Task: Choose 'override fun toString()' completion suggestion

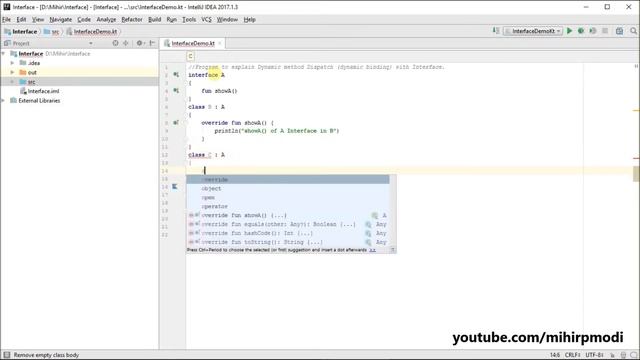Action: click(288, 242)
